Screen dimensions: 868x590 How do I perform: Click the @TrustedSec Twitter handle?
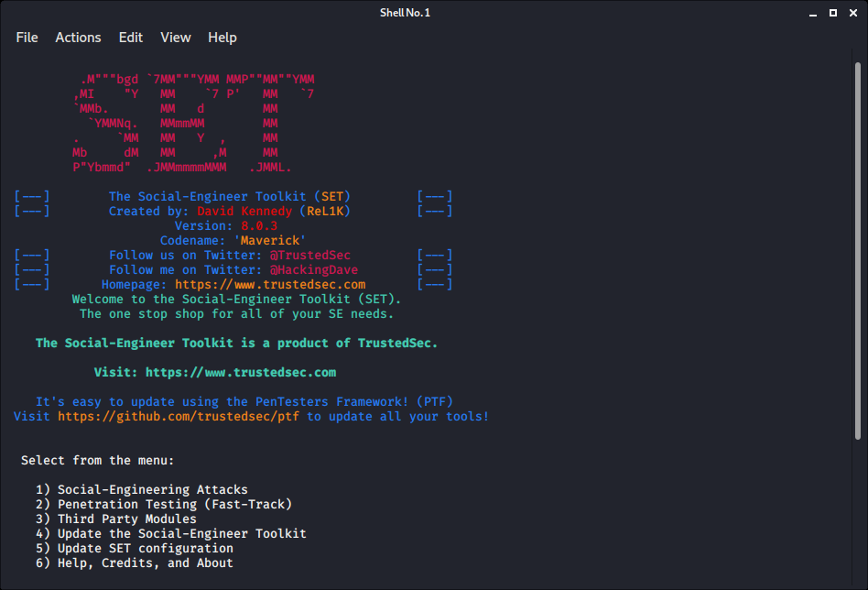tap(310, 256)
